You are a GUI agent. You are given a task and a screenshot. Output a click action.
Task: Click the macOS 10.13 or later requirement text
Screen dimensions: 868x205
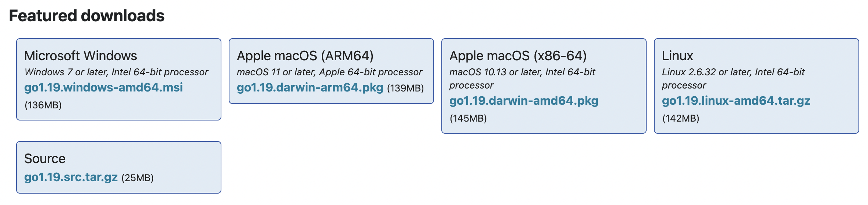tap(522, 72)
